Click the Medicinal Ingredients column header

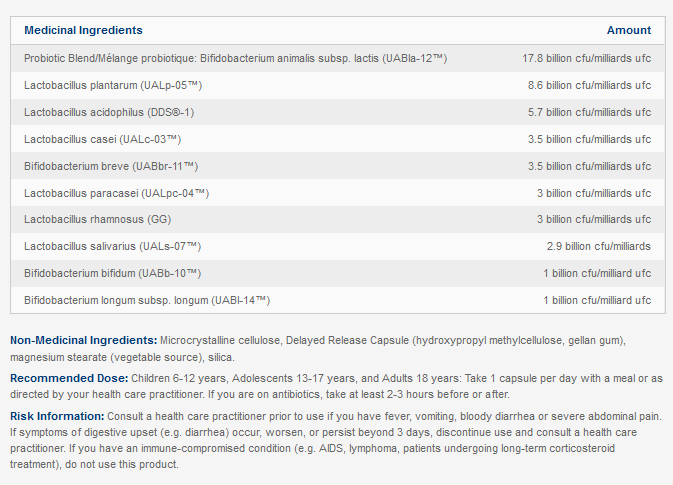[x=83, y=30]
